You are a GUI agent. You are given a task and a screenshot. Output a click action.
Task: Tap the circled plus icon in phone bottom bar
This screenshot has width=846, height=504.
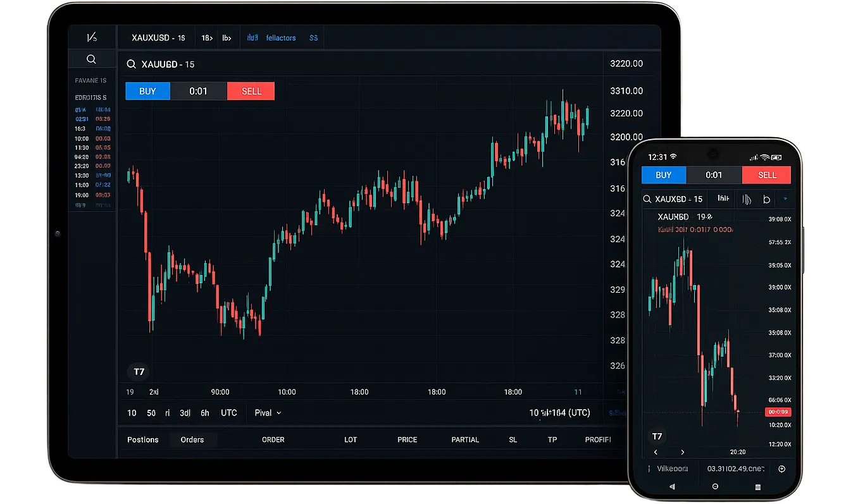(x=781, y=469)
